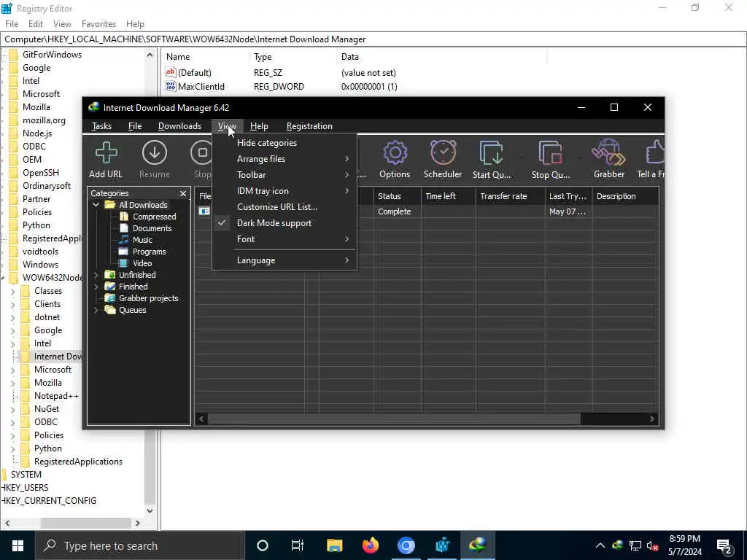The image size is (747, 560).
Task: Click down arrow of registry tree scrollbar
Action: point(150,511)
